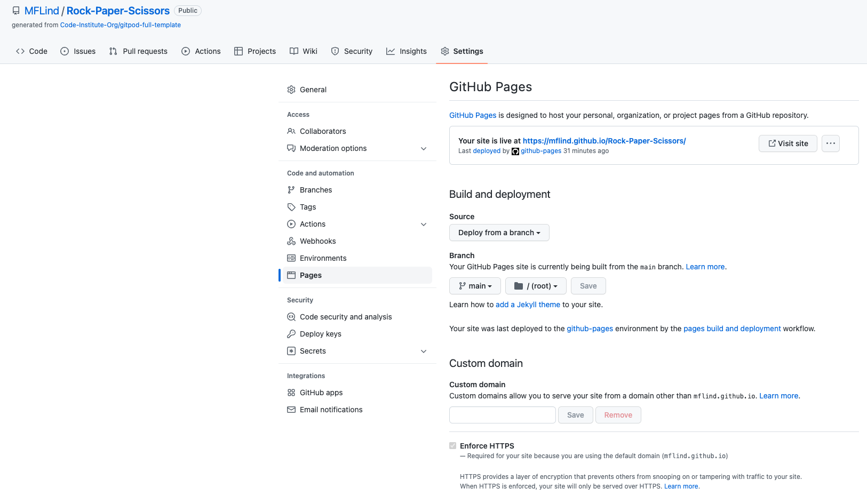Open the add a Jekyll theme link

(528, 305)
